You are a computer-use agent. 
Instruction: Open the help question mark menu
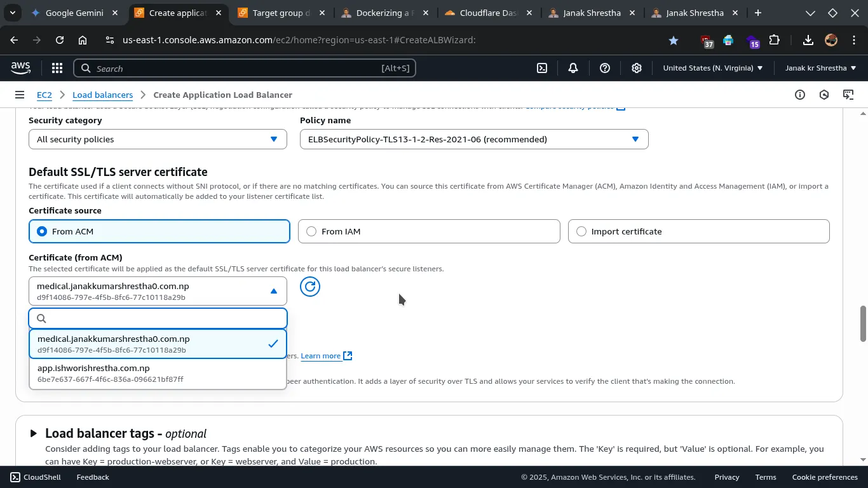(x=605, y=69)
